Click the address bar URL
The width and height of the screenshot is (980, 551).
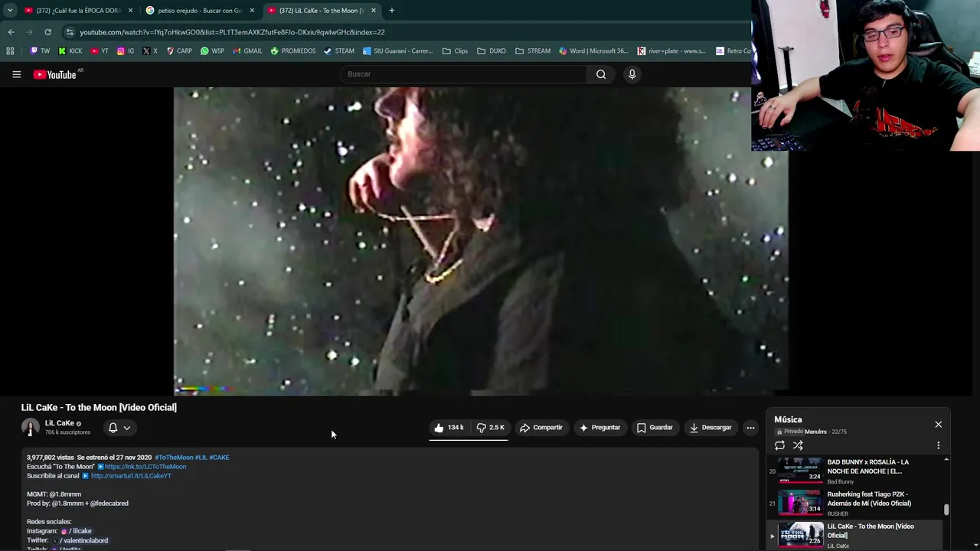232,32
